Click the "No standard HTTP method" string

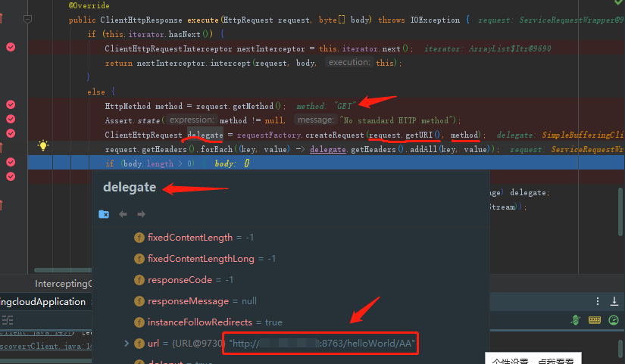tap(398, 120)
